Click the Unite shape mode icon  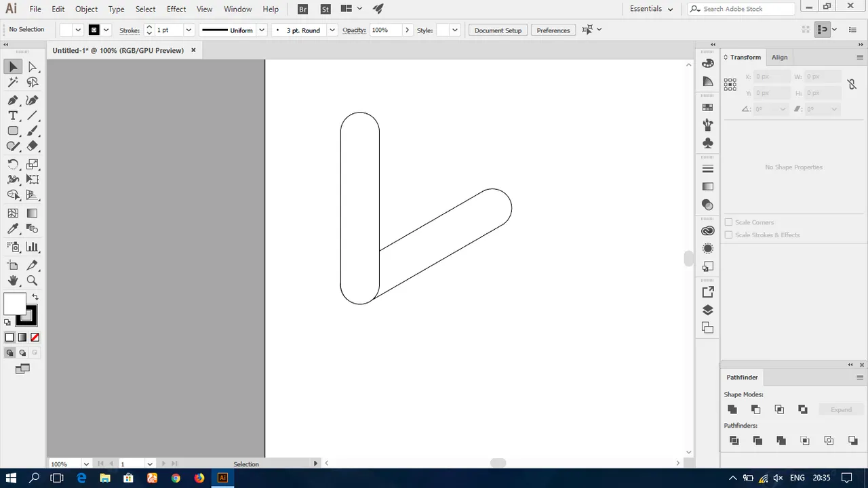click(x=732, y=409)
